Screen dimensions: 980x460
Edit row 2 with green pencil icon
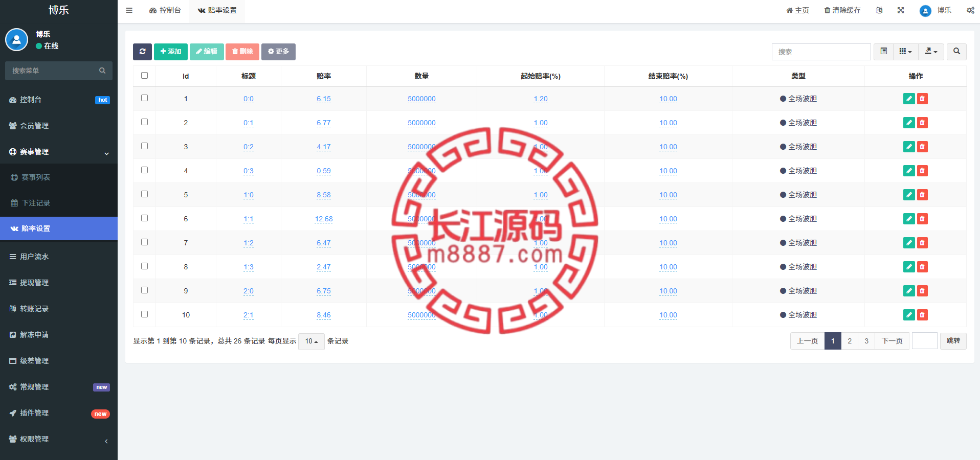pos(909,123)
